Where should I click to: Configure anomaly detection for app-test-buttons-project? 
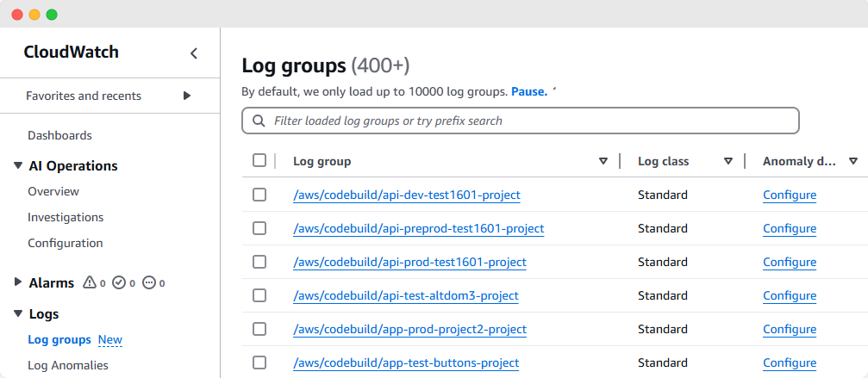tap(790, 363)
